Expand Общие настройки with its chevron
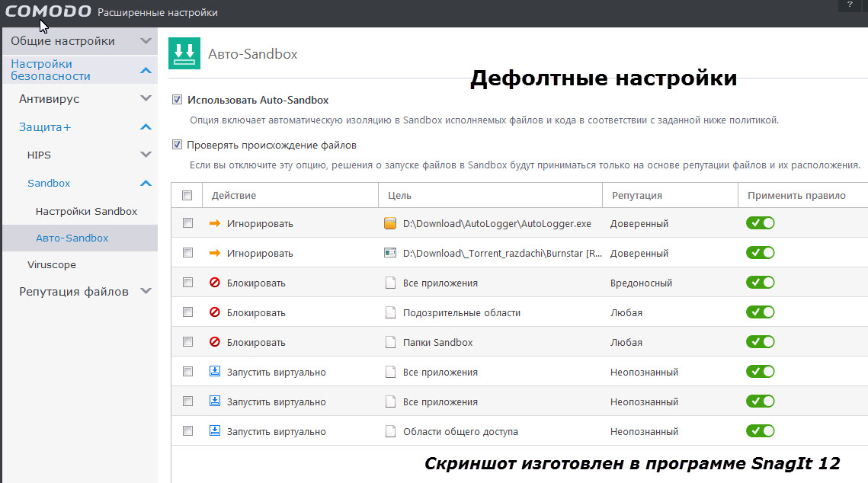Screen dimensions: 868x483 tap(146, 41)
